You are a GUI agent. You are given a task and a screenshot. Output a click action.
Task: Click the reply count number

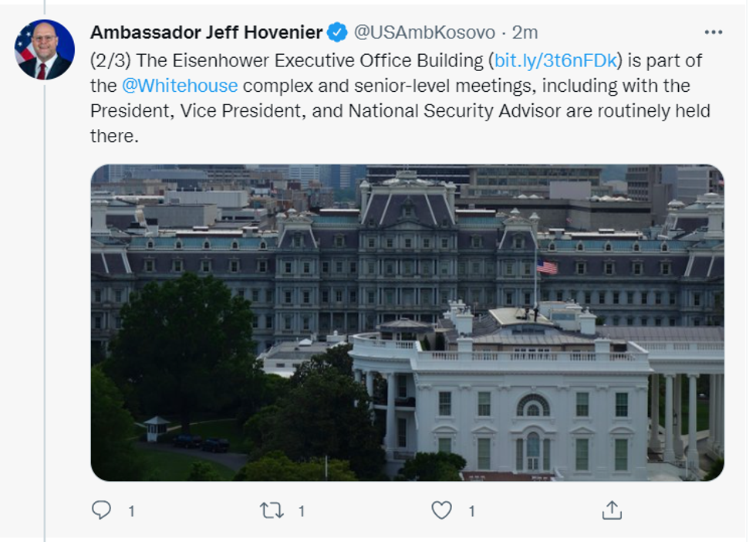pos(131,511)
